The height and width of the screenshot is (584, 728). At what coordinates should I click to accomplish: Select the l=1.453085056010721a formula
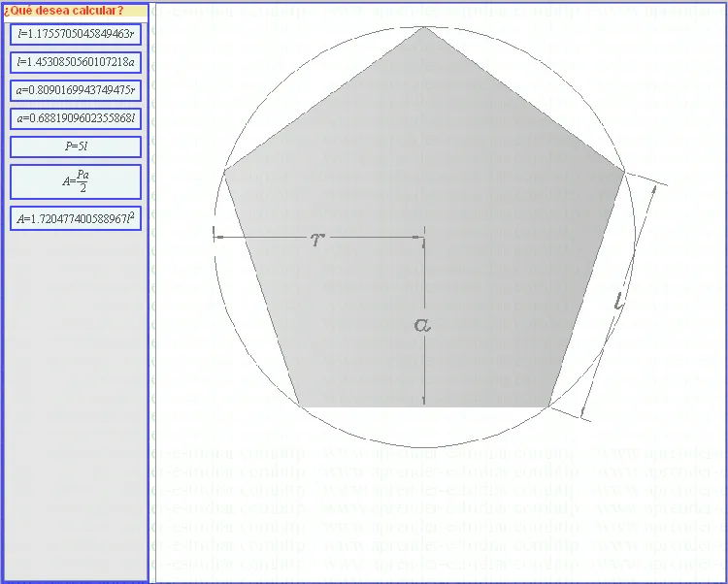point(76,61)
